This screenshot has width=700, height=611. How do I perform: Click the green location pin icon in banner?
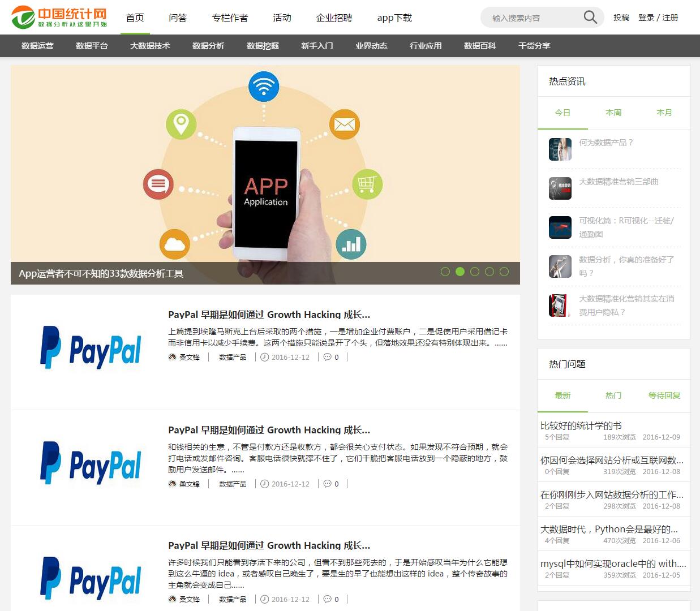click(x=181, y=124)
